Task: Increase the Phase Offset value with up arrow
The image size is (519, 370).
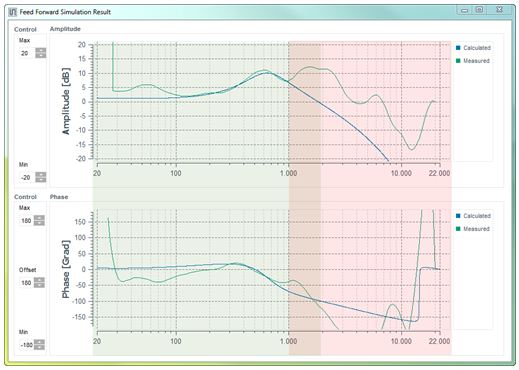Action: 39,280
